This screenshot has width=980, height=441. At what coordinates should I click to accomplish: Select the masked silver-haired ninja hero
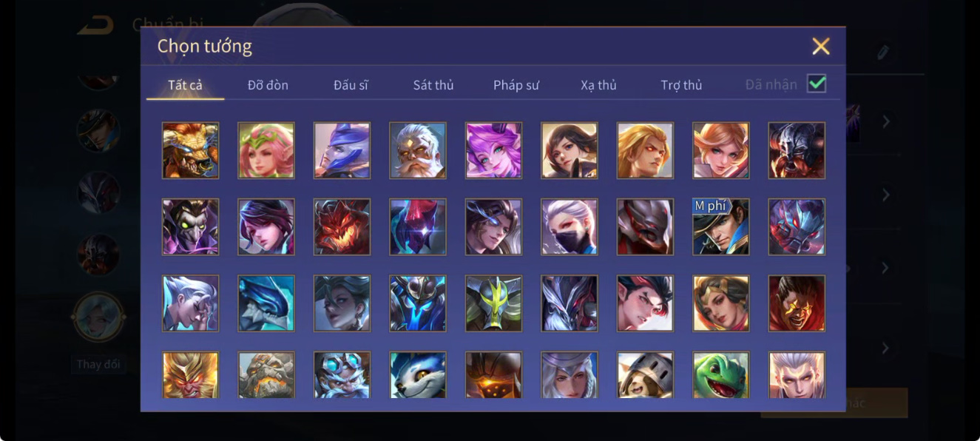click(570, 226)
